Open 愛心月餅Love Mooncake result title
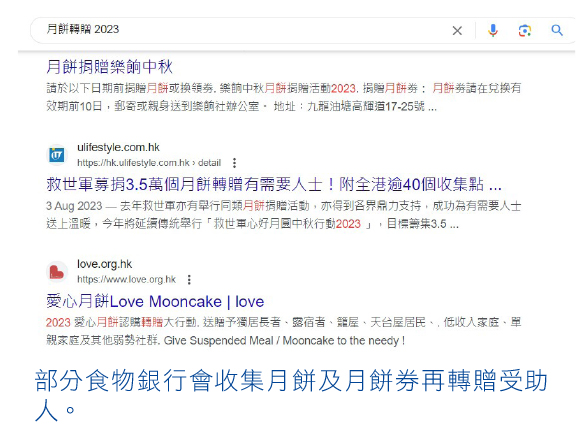This screenshot has width=576, height=437. 155,301
